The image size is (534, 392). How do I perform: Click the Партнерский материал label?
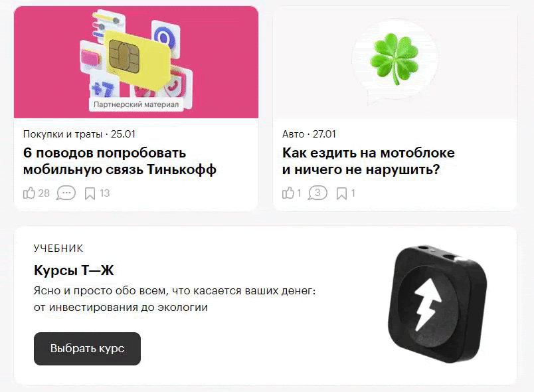click(x=136, y=104)
